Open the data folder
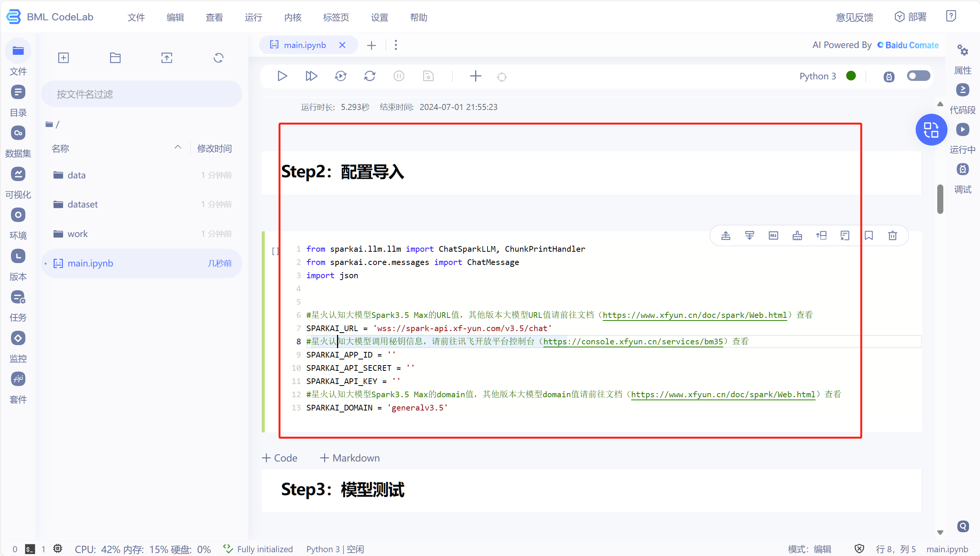980x556 pixels. pos(141,175)
